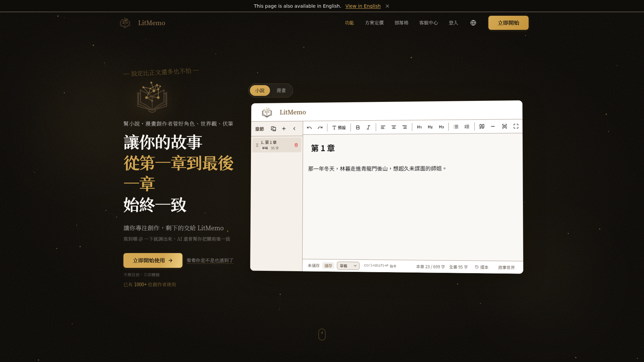Insert a horizontal divider line
644x362 pixels.
click(493, 126)
